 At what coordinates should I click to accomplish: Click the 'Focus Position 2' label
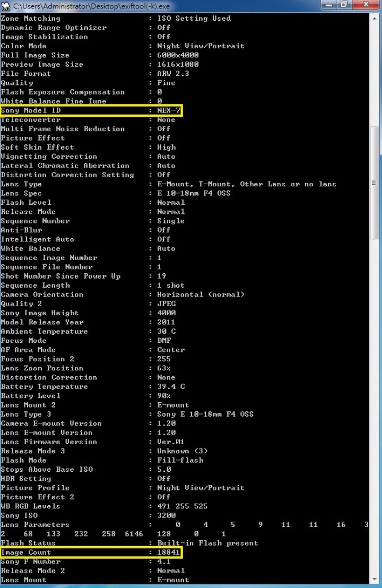pos(38,359)
